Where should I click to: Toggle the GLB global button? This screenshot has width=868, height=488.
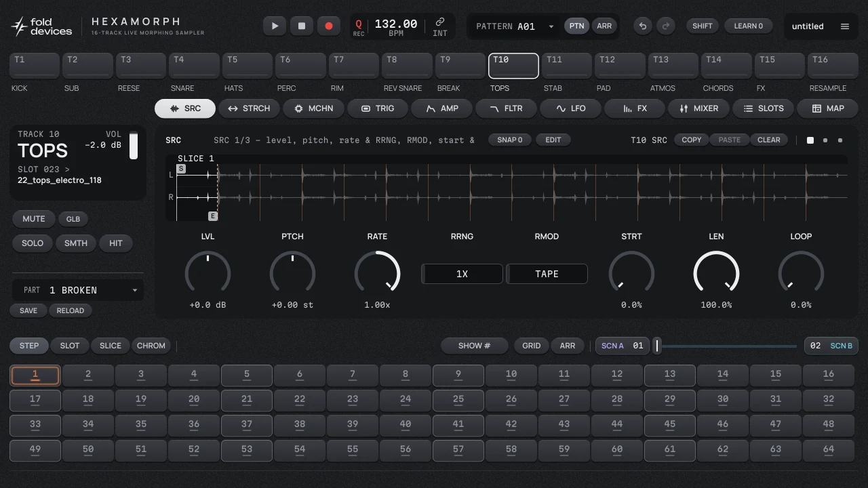pos(73,219)
